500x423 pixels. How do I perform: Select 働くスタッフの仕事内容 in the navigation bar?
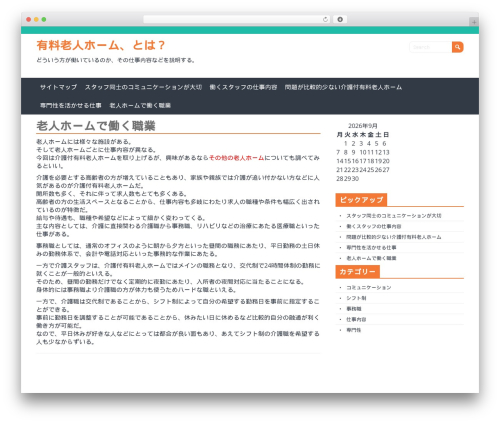tap(243, 87)
